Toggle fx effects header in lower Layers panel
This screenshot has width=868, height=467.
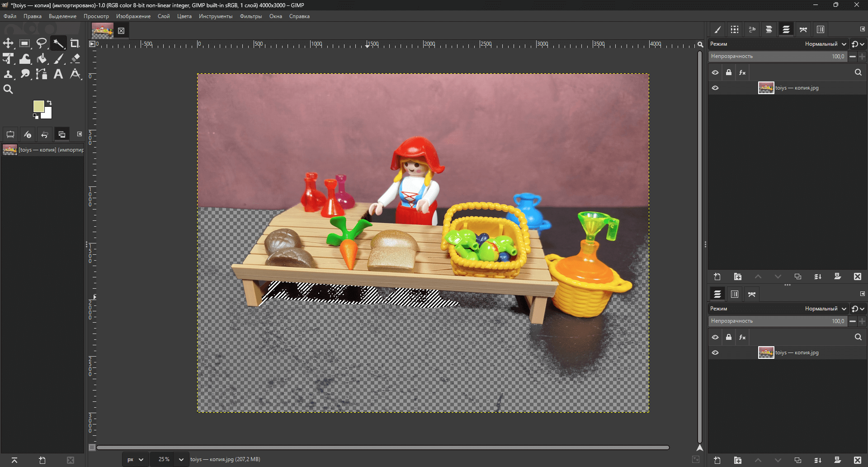coord(742,337)
